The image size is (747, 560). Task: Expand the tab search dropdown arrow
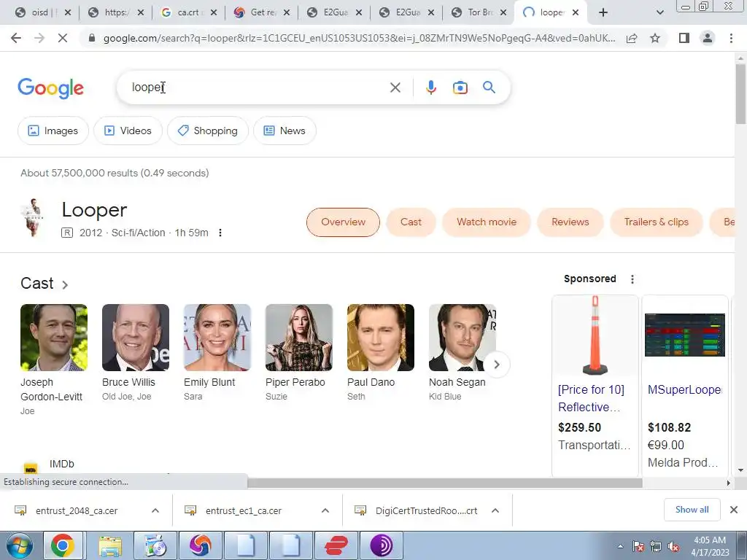coord(659,13)
